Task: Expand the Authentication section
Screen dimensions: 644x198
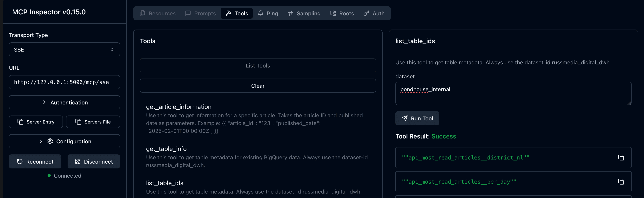Action: (64, 102)
